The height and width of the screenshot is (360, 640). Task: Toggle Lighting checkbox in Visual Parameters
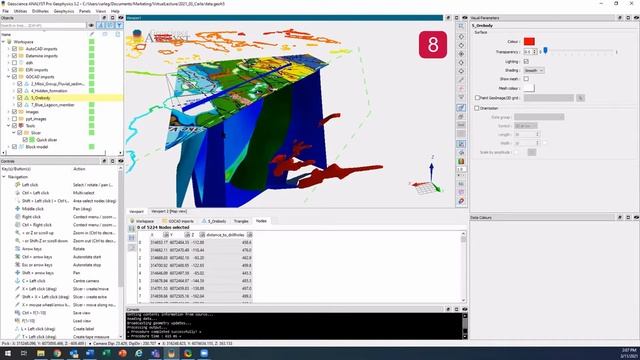526,62
